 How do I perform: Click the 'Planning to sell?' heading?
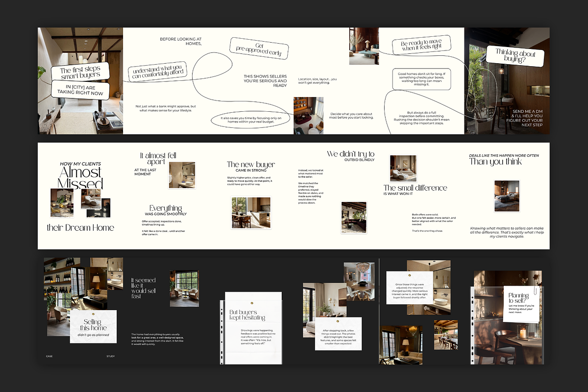518,298
